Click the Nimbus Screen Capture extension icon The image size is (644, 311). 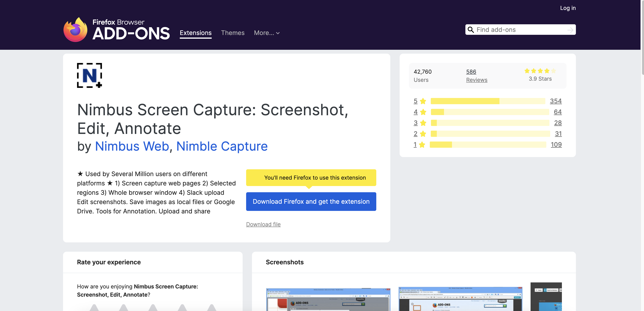(x=89, y=75)
